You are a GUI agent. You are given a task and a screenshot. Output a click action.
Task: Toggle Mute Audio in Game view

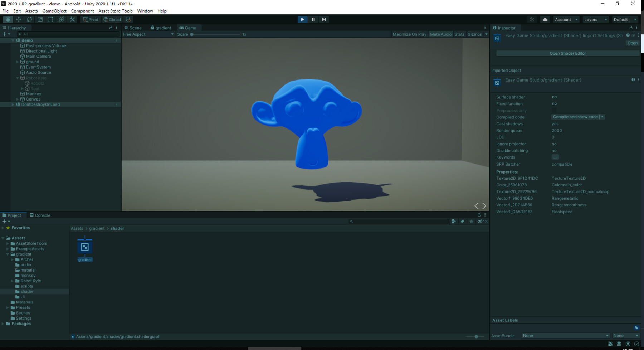[x=441, y=34]
